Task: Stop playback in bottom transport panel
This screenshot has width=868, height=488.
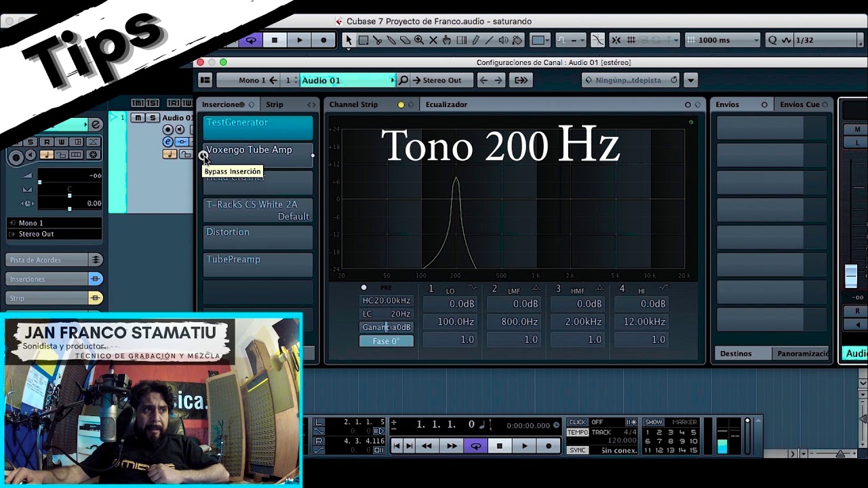Action: (x=500, y=445)
